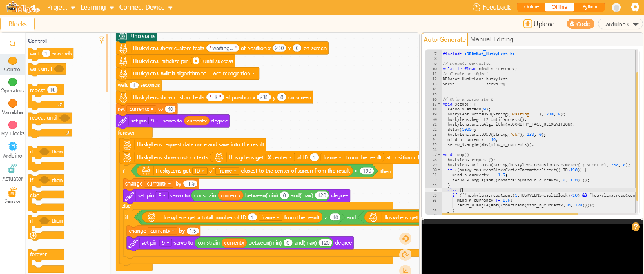Screen dimensions: 644x274
Task: Click the crop icon at canvas bottom
Action: (405, 270)
